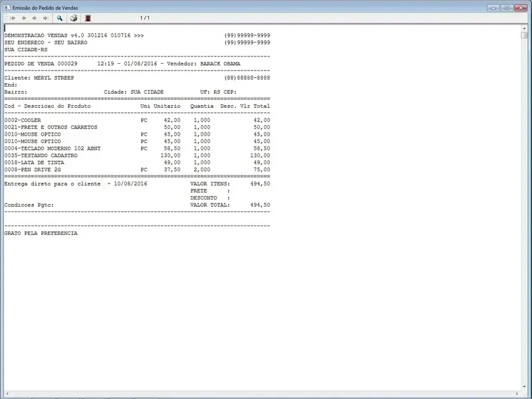Screen dimensions: 532x399
Task: Click the 0004-TECLADO MODERNO 102 ABNT line
Action: tap(53, 148)
